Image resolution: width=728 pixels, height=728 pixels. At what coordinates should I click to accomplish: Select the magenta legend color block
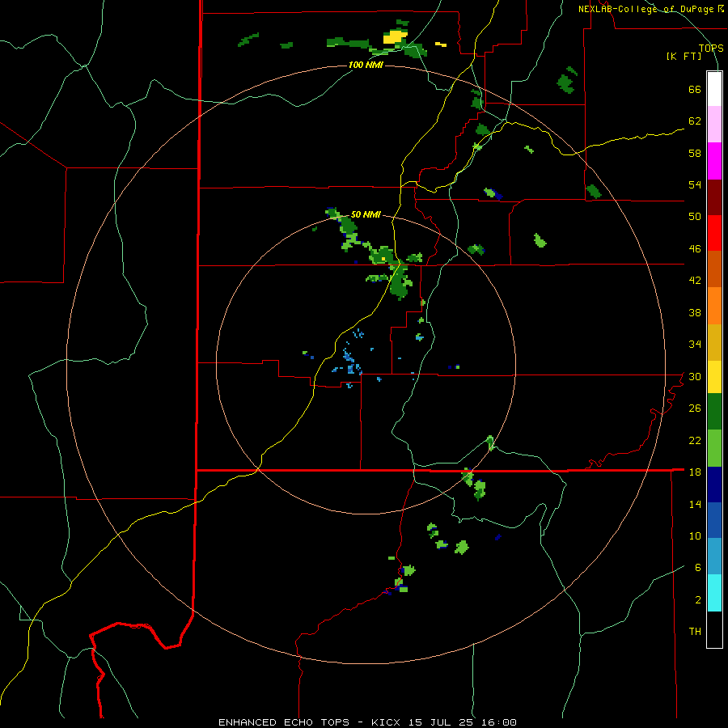pos(714,161)
